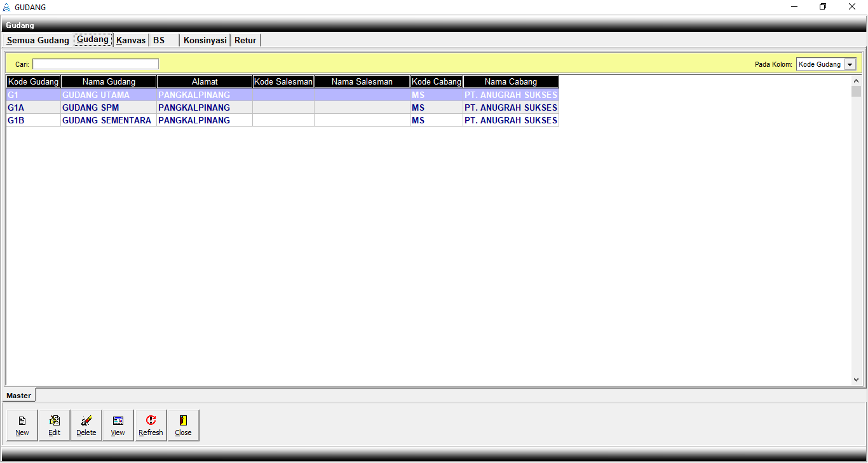Switch to the Konsinyasi tab
The width and height of the screenshot is (868, 463).
205,40
